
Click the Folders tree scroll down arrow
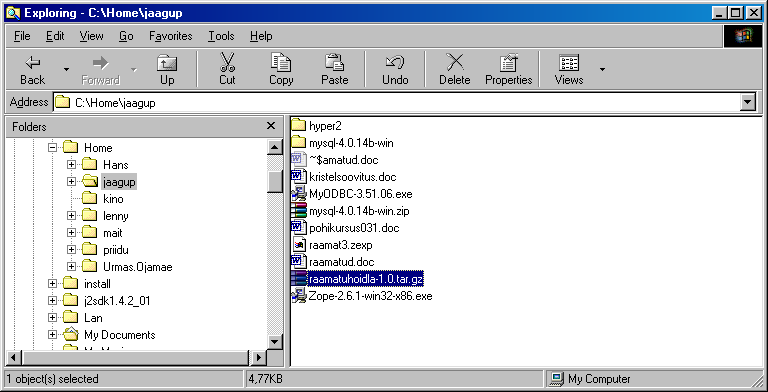pyautogui.click(x=275, y=341)
